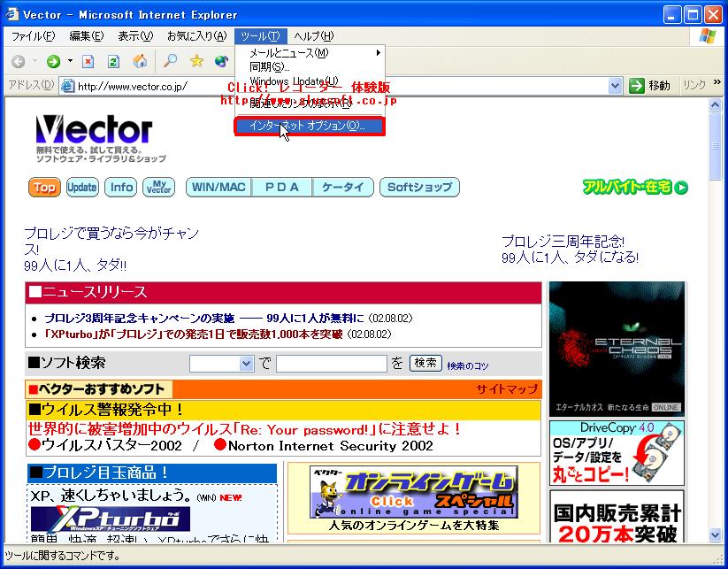Click the 検索 search button
The image size is (728, 569).
point(425,363)
